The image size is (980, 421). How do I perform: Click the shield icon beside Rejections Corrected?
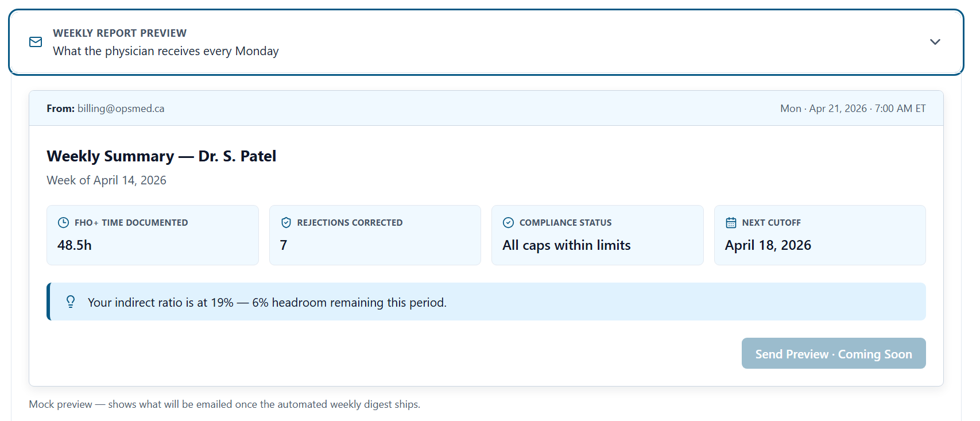click(x=286, y=223)
